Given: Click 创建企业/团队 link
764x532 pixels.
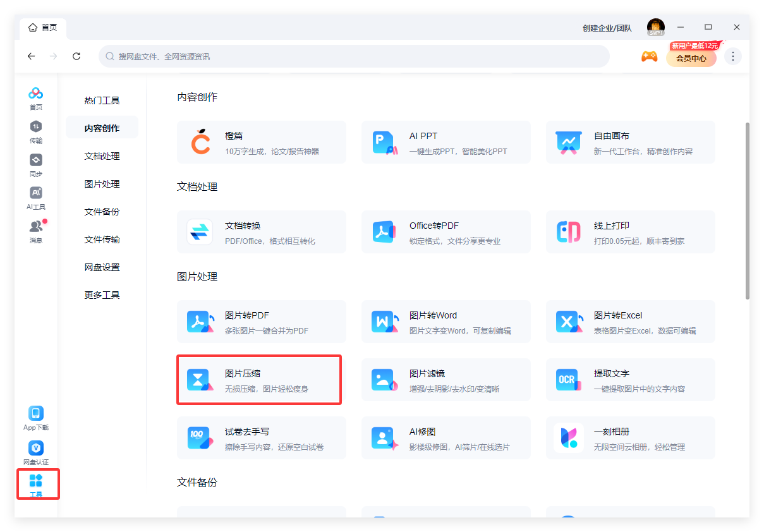Looking at the screenshot, I should coord(607,28).
